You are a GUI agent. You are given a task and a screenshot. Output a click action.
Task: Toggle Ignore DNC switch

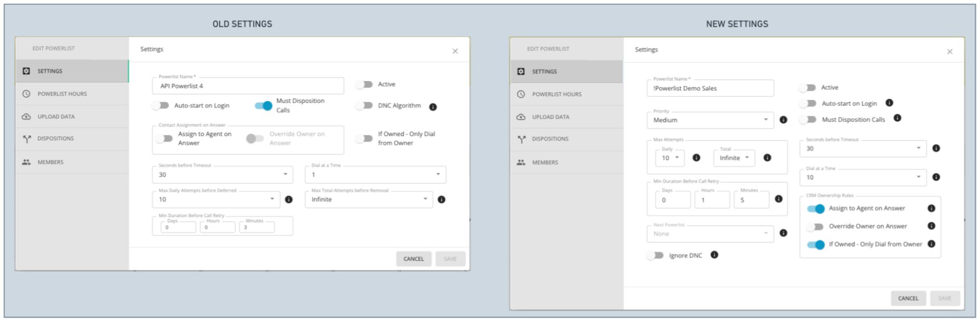(x=655, y=255)
